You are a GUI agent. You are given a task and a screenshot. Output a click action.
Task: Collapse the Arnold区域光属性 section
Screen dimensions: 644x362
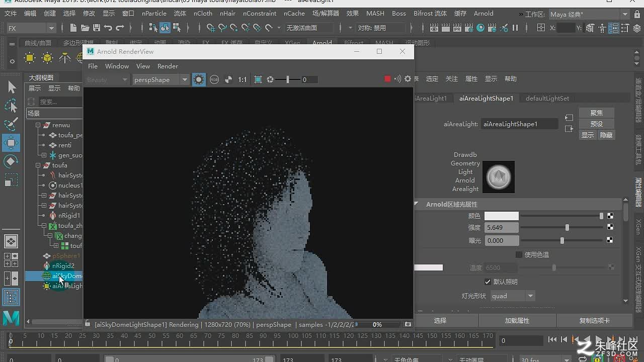[416, 204]
